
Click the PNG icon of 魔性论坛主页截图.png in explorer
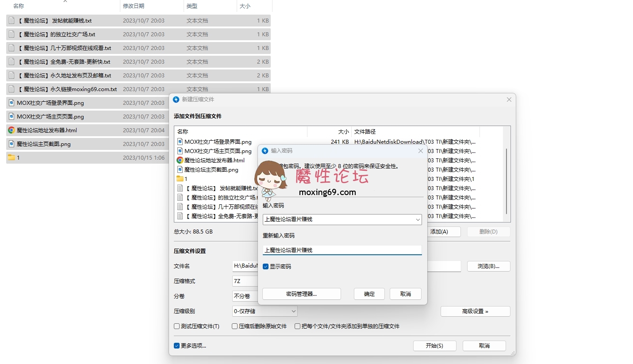coord(12,144)
